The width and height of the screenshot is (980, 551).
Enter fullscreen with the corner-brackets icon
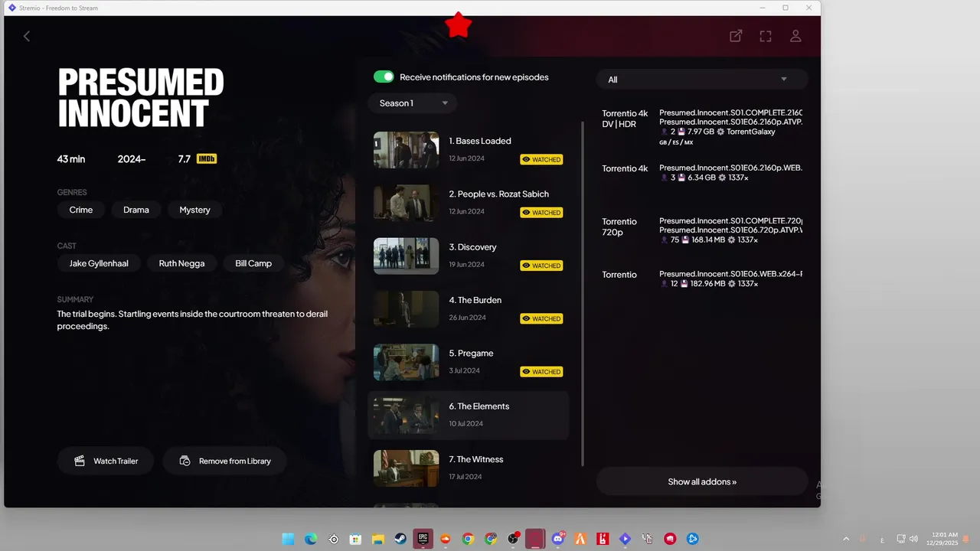(x=766, y=36)
